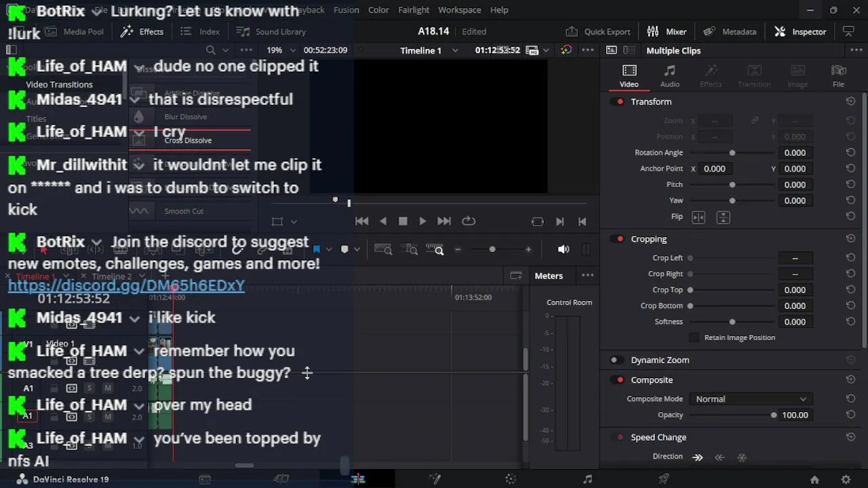Toggle the Cropping section on/off
868x488 pixels.
pos(618,239)
